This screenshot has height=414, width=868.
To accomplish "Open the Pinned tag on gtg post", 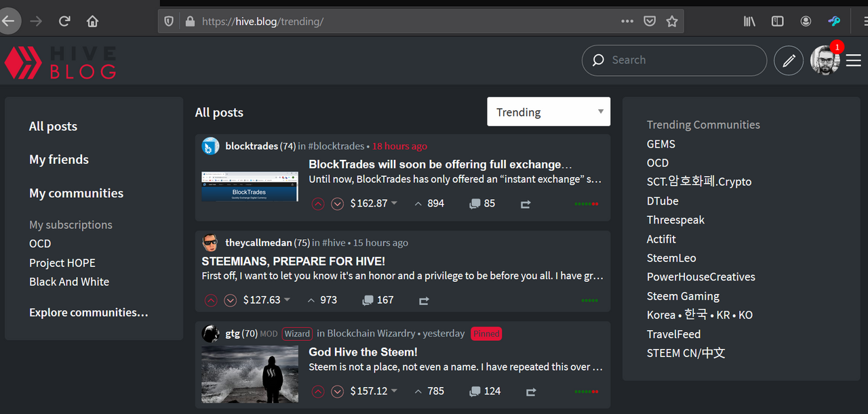I will [486, 333].
